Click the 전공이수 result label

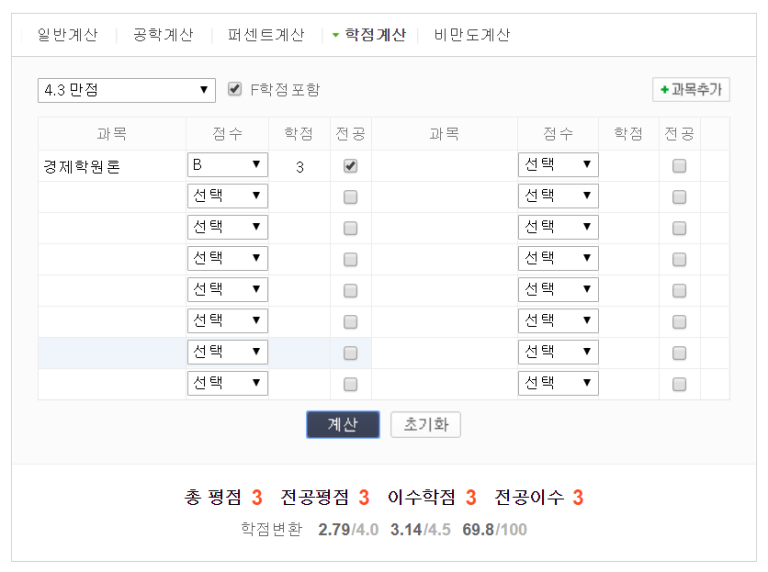pyautogui.click(x=529, y=498)
